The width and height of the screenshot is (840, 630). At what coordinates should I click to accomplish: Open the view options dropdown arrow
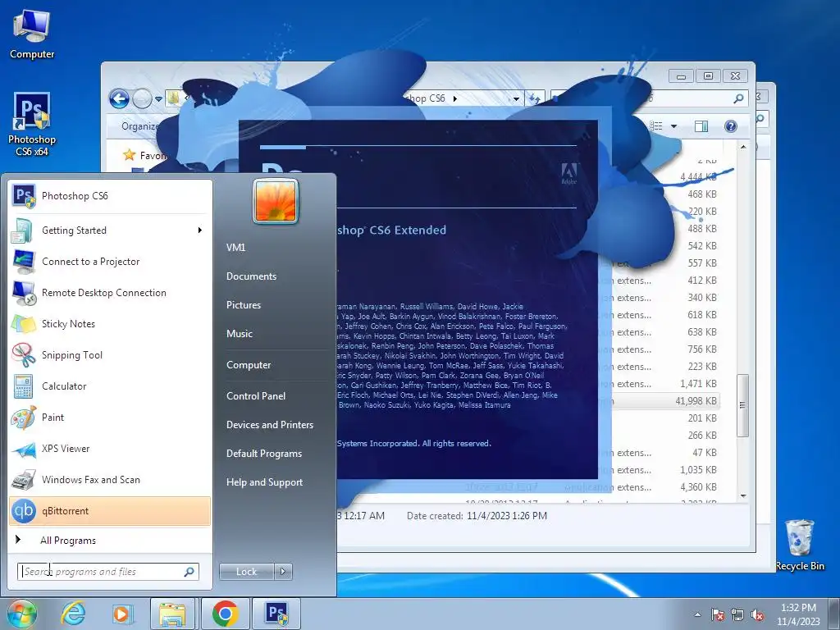[674, 126]
